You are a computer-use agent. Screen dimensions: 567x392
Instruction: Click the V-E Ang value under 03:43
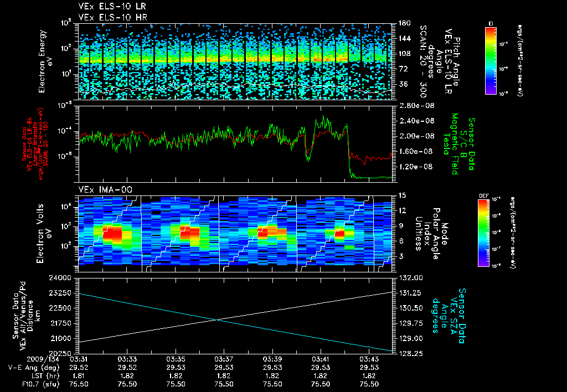point(369,368)
